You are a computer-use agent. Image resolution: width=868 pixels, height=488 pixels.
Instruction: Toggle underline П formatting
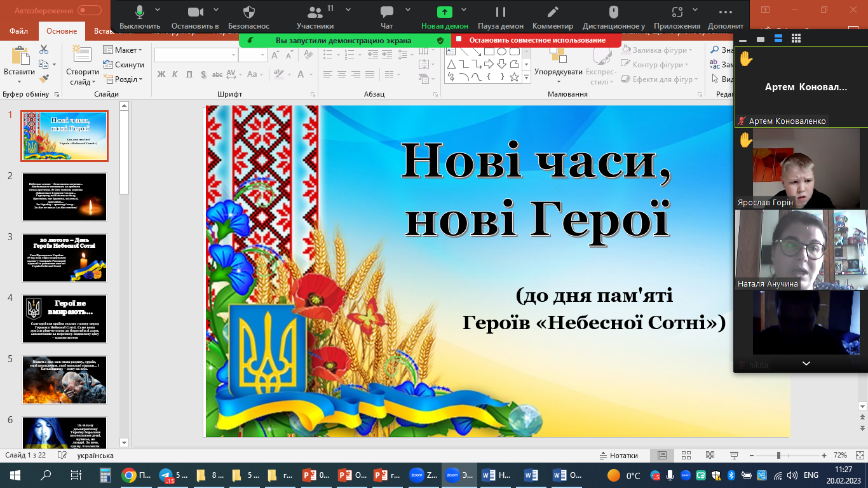pos(189,74)
